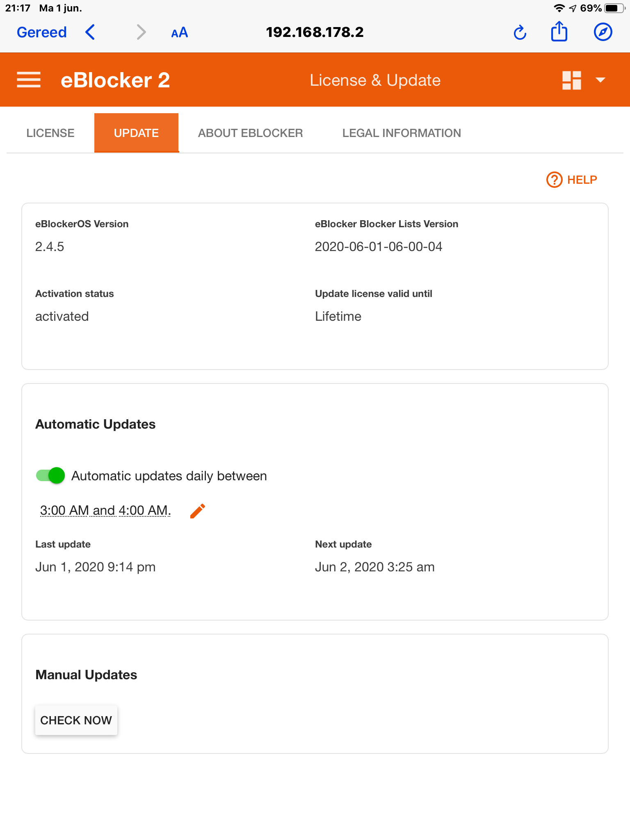Tap the 192.168.178.2 address bar
This screenshot has height=840, width=630.
(315, 32)
